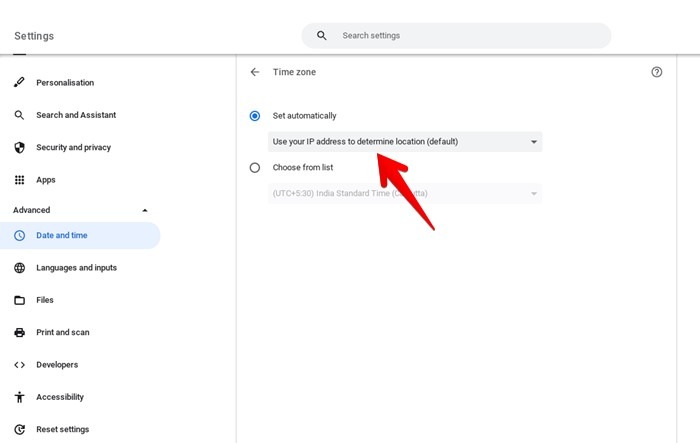
Task: Open the Files settings section
Action: pyautogui.click(x=45, y=300)
